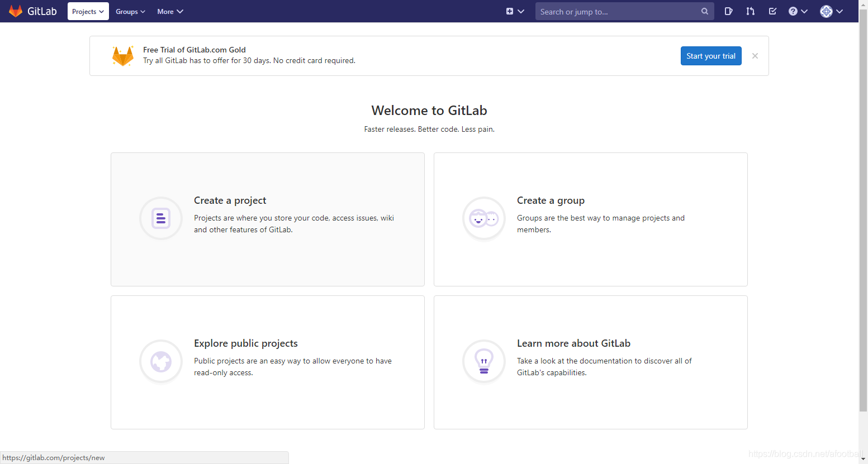Click the Create a project document icon
This screenshot has height=464, width=868.
click(161, 218)
